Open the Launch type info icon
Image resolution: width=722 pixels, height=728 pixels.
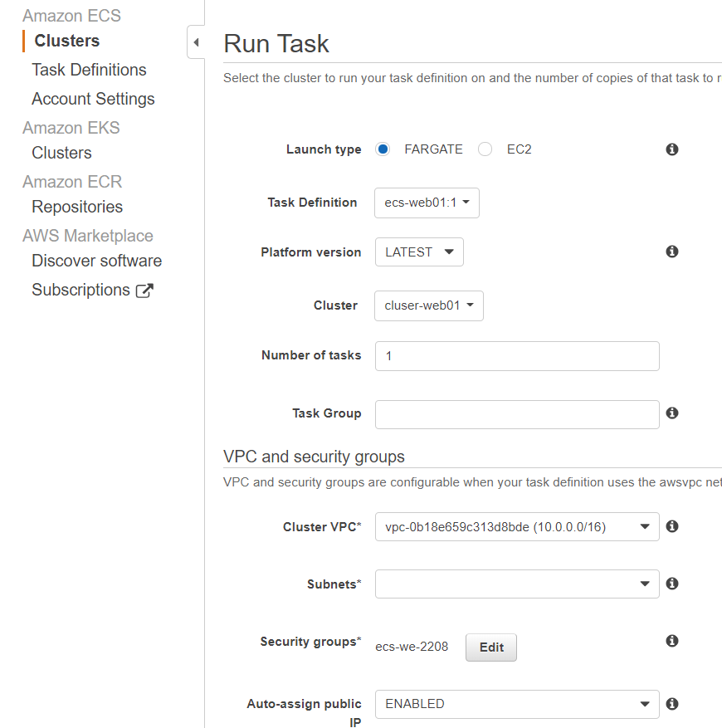tap(672, 149)
